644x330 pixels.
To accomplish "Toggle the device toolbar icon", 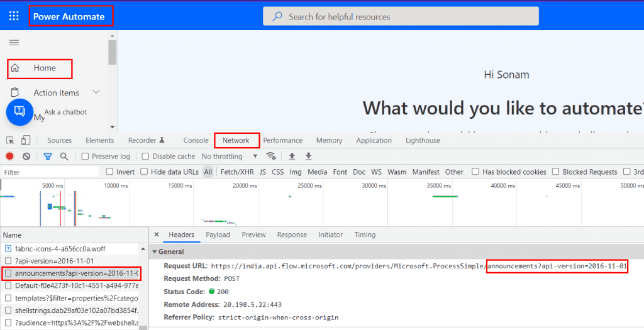I will coord(25,140).
